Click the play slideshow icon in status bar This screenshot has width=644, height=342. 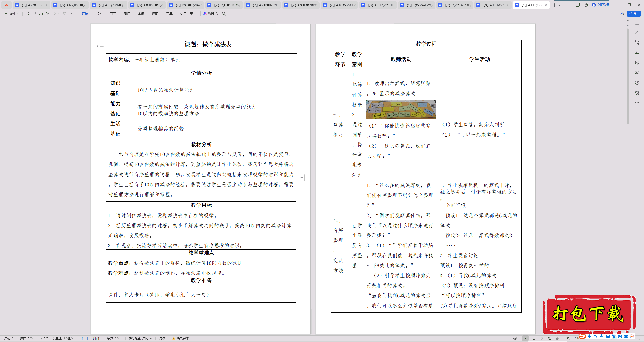pyautogui.click(x=542, y=338)
